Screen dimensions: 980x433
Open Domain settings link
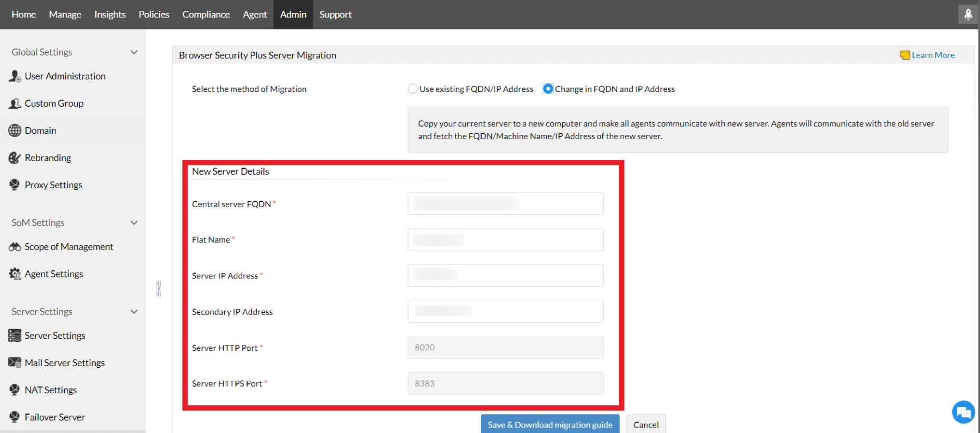pyautogui.click(x=40, y=131)
